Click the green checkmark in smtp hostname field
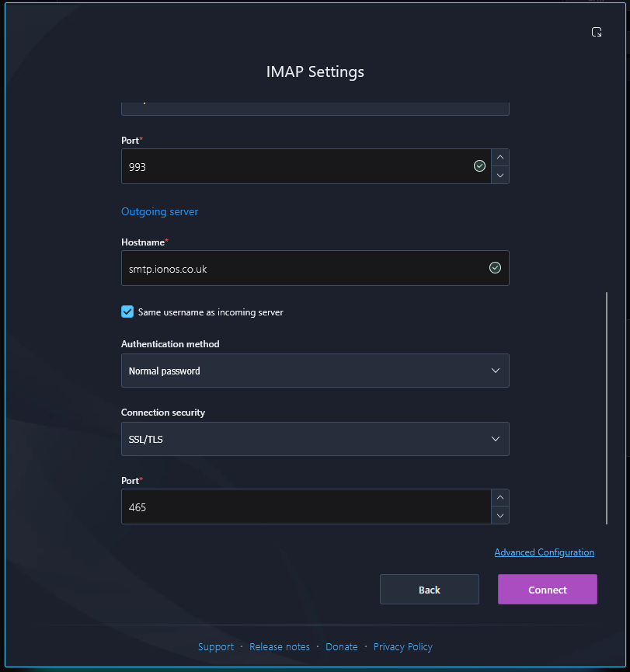This screenshot has width=630, height=672. 495,268
